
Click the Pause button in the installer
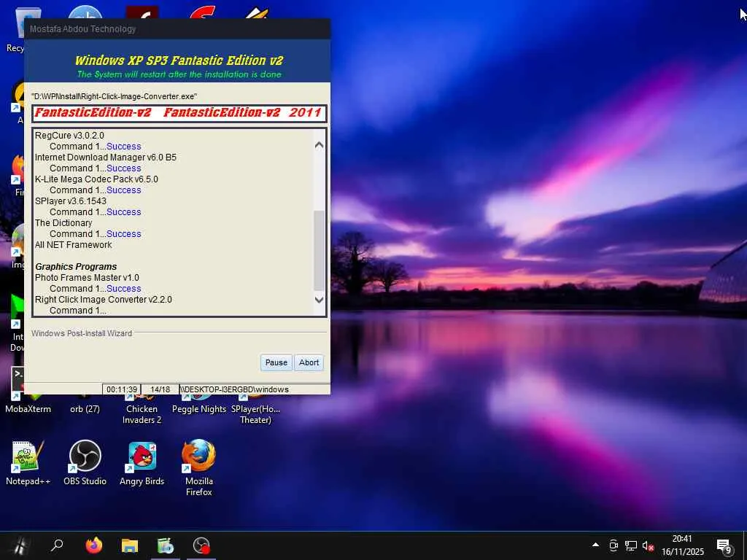pos(276,362)
